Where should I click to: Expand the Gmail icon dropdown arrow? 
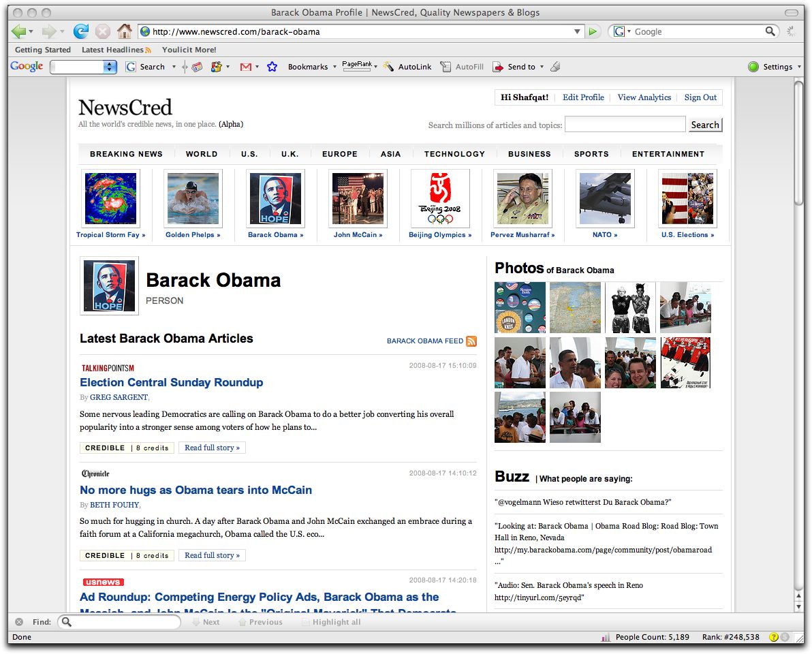click(257, 67)
